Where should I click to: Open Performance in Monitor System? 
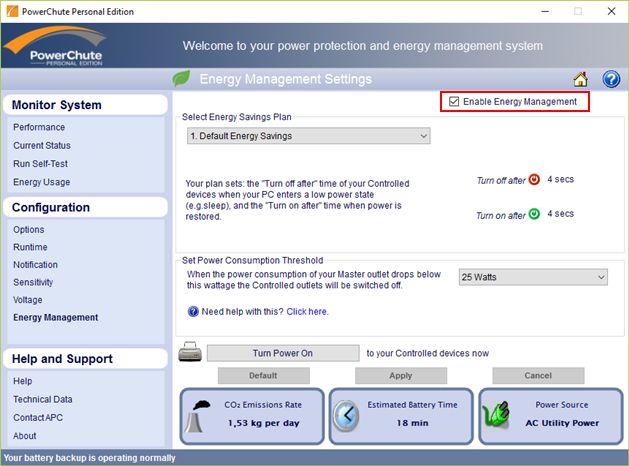[39, 127]
